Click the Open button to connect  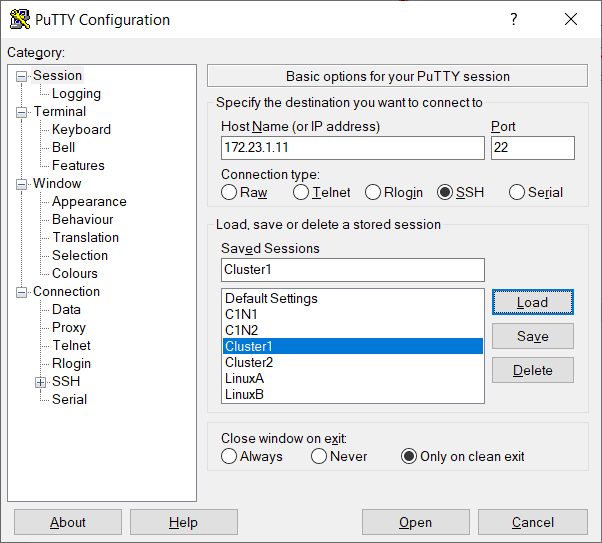[415, 522]
